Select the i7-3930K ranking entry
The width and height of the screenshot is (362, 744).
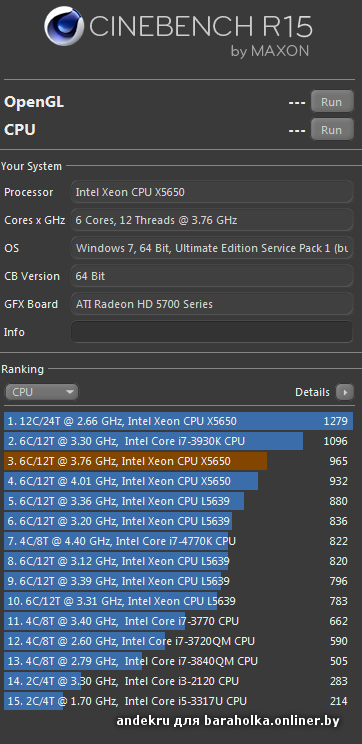(x=178, y=441)
